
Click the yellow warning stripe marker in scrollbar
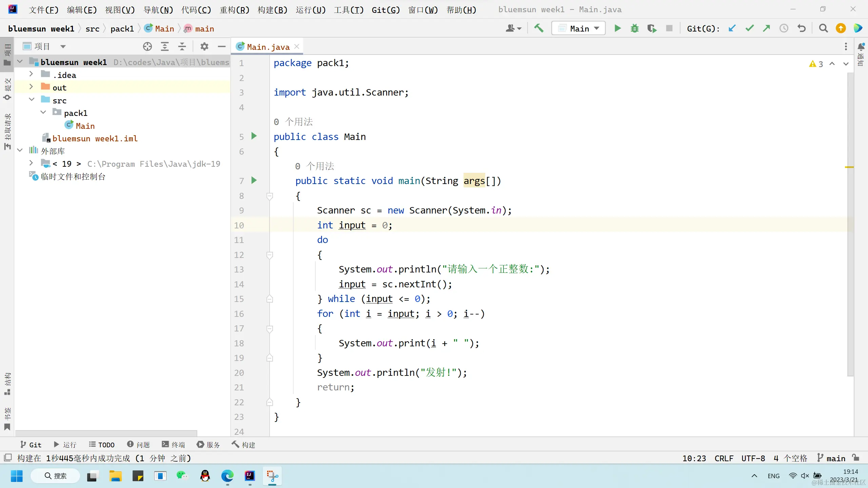pos(849,167)
